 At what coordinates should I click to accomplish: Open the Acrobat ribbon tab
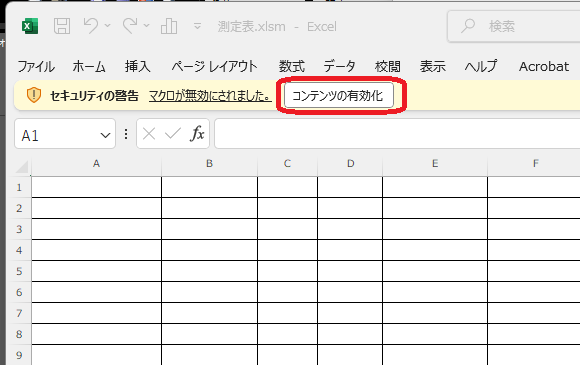(544, 67)
